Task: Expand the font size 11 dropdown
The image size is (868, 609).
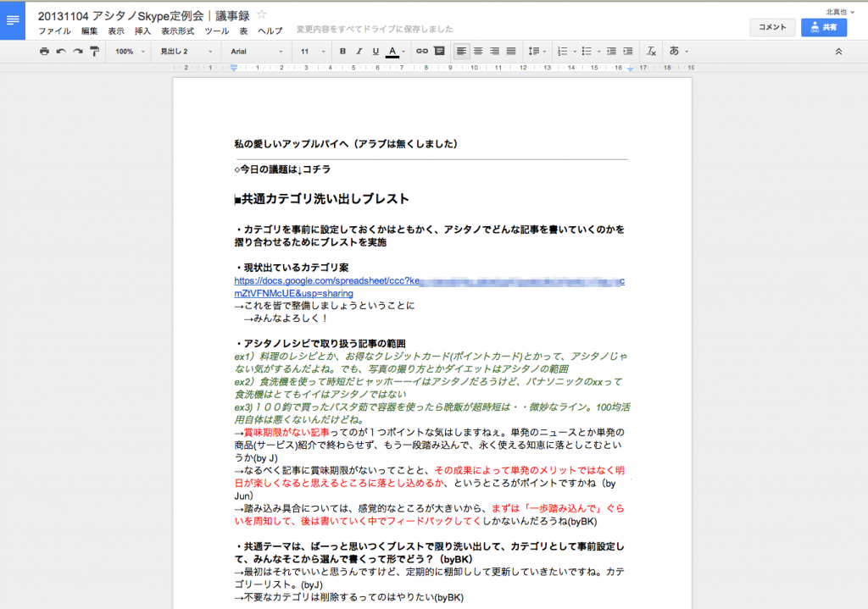Action: [310, 52]
